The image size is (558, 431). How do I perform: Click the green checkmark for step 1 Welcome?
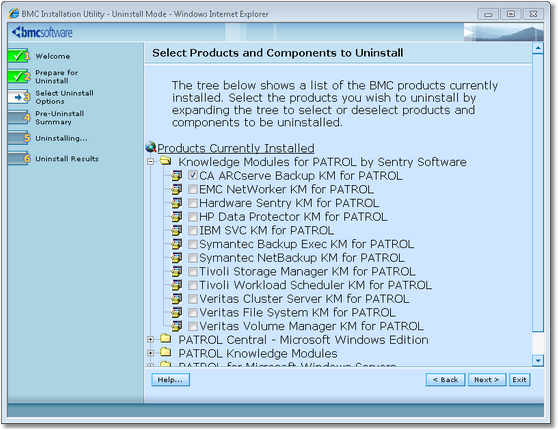click(19, 56)
